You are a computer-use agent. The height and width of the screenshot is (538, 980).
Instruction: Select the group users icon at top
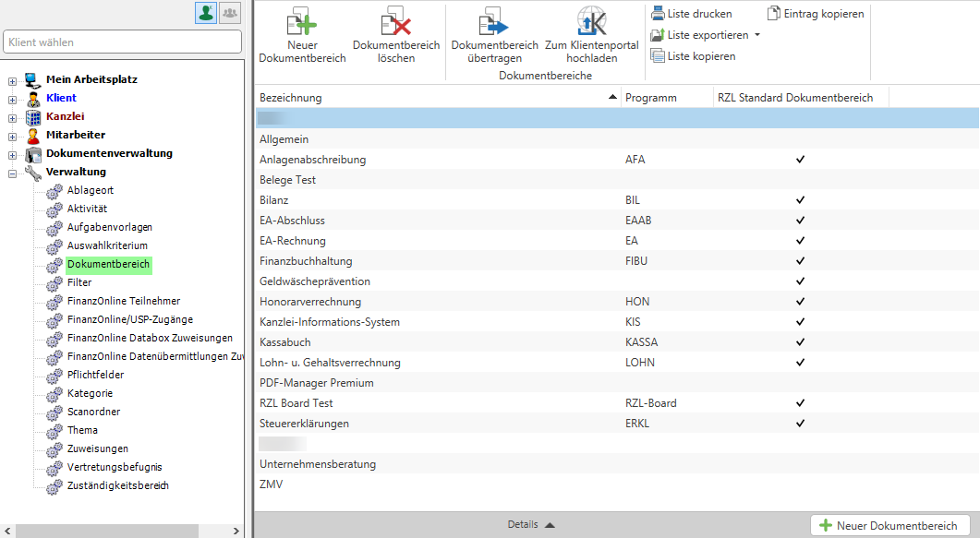coord(229,13)
